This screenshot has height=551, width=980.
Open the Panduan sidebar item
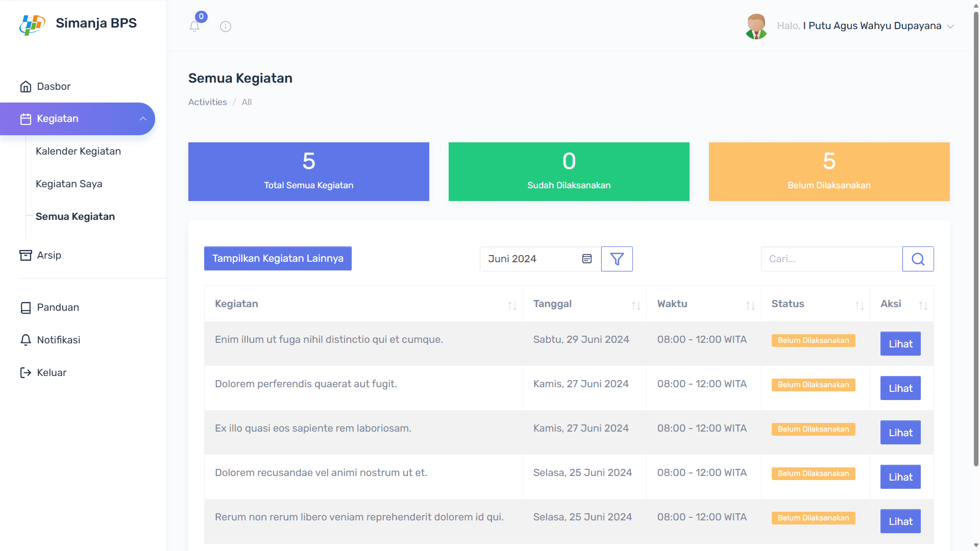pyautogui.click(x=58, y=307)
